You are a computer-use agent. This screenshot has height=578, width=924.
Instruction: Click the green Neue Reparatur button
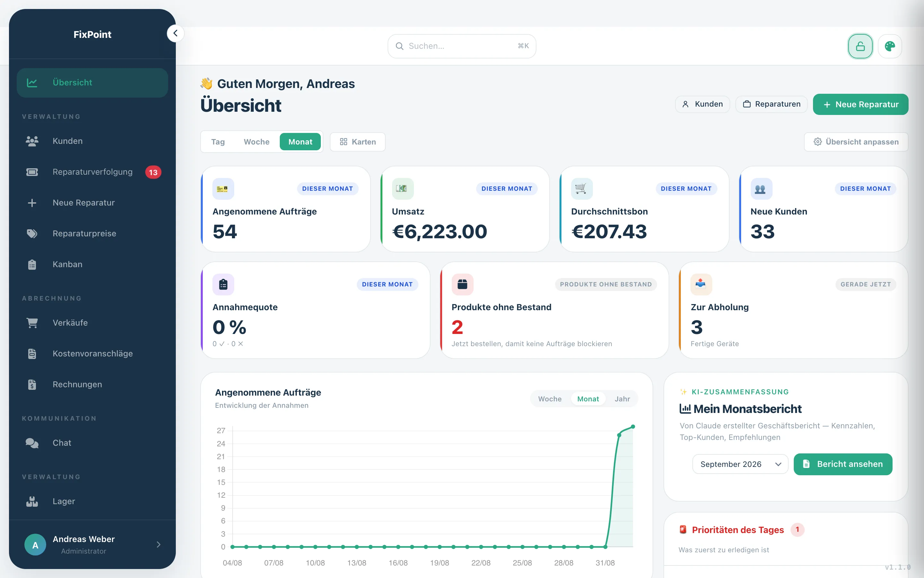860,104
